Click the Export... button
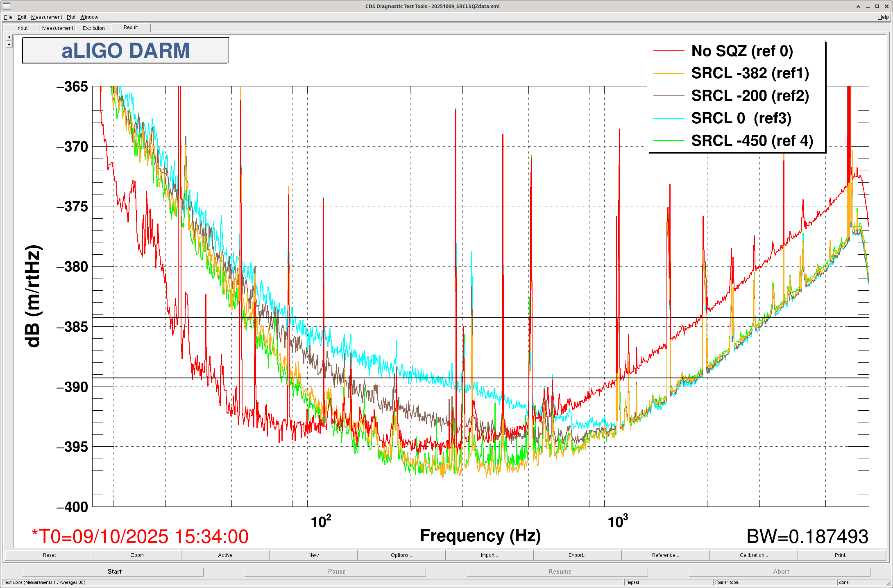Screen dimensions: 893x588 (x=577, y=555)
